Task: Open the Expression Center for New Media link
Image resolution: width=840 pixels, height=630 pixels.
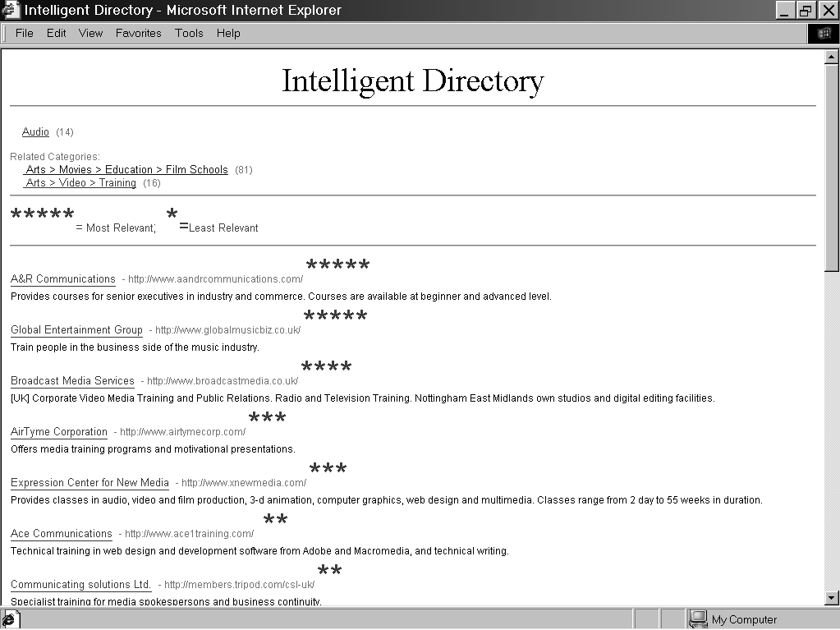Action: tap(90, 483)
